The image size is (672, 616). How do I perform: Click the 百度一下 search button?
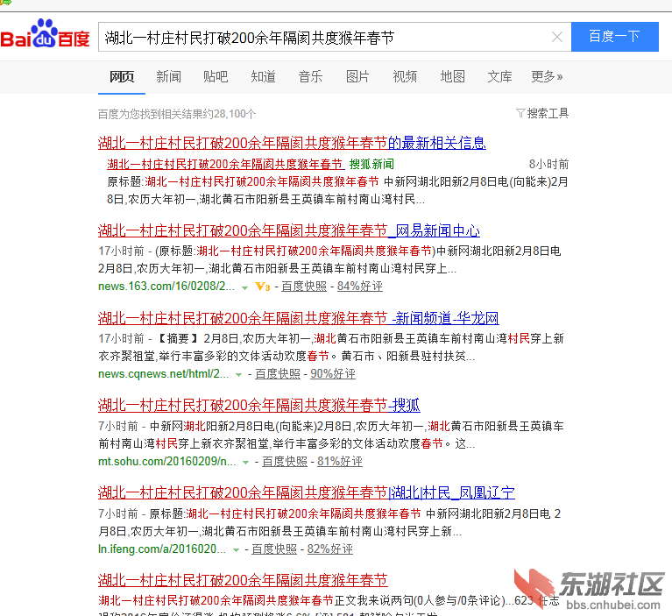(614, 37)
